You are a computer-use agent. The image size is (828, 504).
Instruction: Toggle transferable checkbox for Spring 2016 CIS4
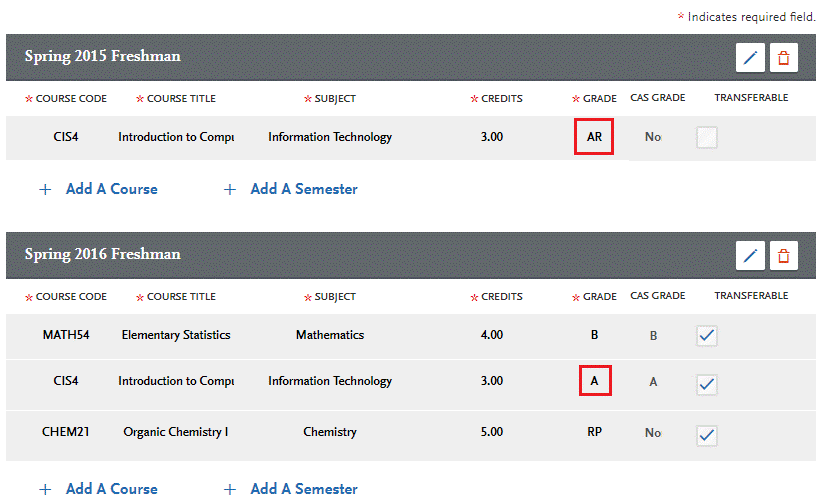(707, 384)
